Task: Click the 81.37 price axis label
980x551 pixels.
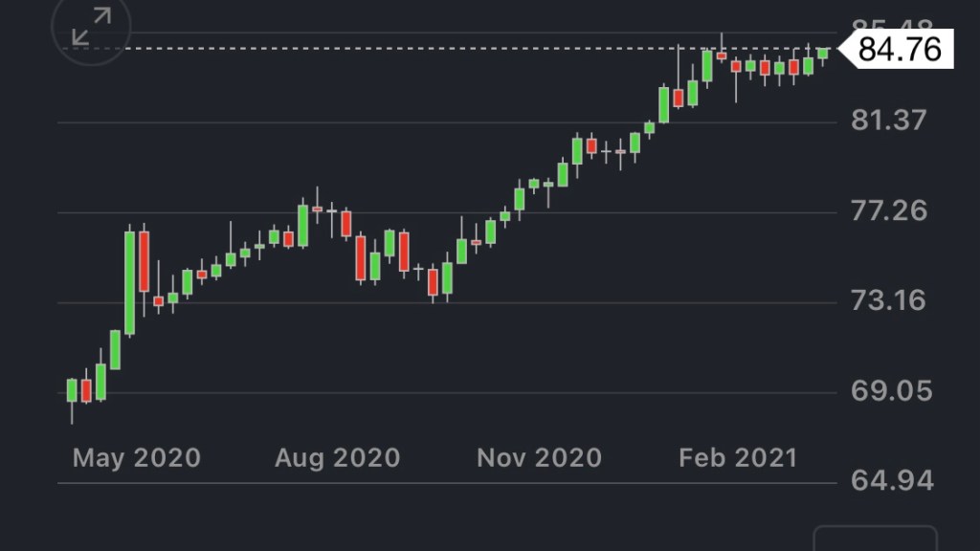Action: (x=890, y=121)
